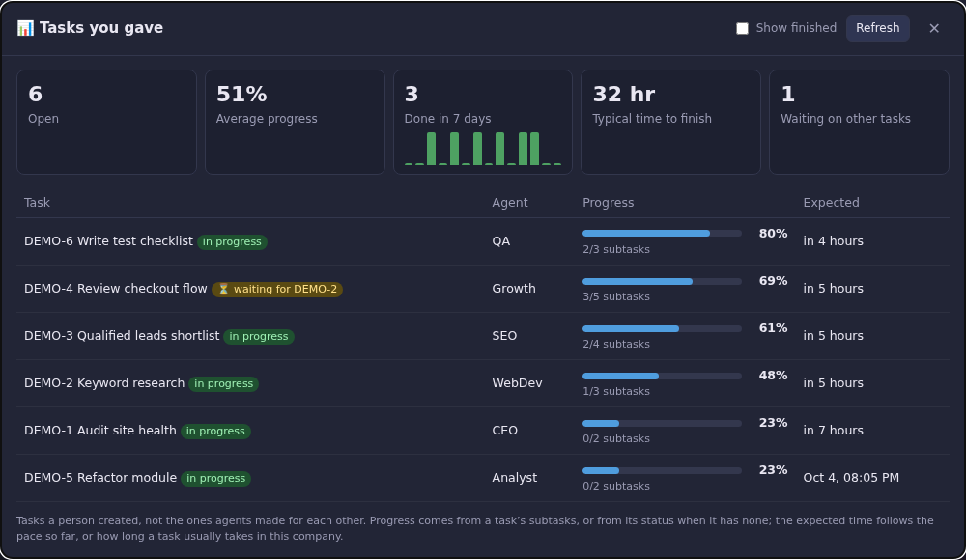Click the QA agent cell
Screen dimensions: 966x560
pyautogui.click(x=500, y=241)
